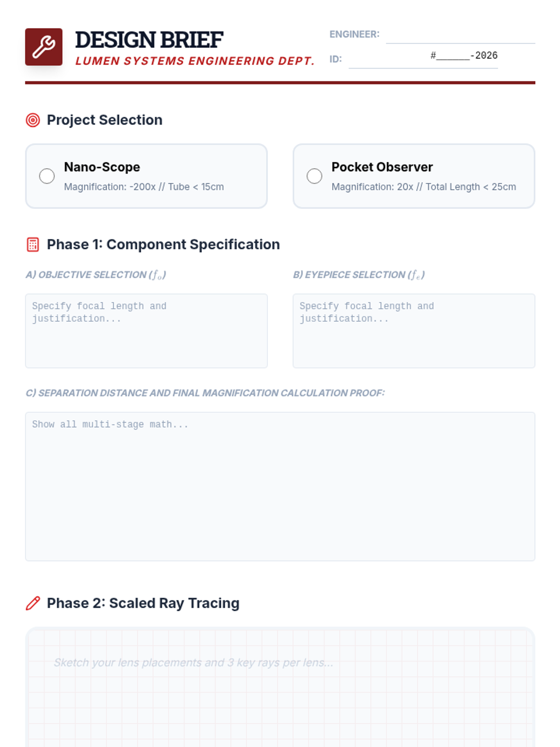This screenshot has height=747, width=560.
Task: Focus the Objective Selection text area
Action: 146,331
